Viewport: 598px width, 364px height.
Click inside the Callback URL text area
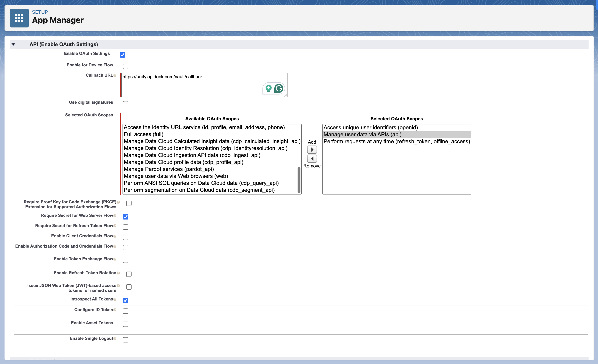click(204, 85)
